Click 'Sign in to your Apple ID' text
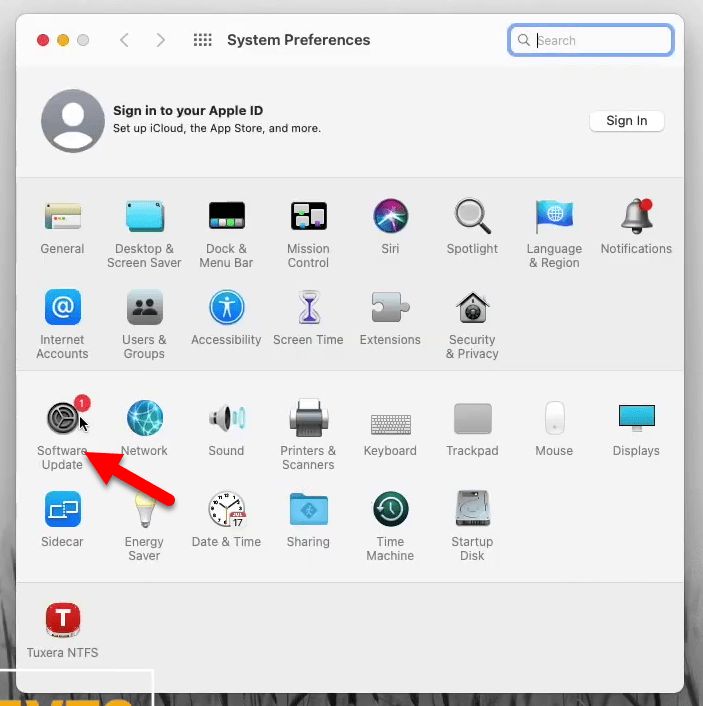Screen dimensions: 703x706 click(x=188, y=110)
